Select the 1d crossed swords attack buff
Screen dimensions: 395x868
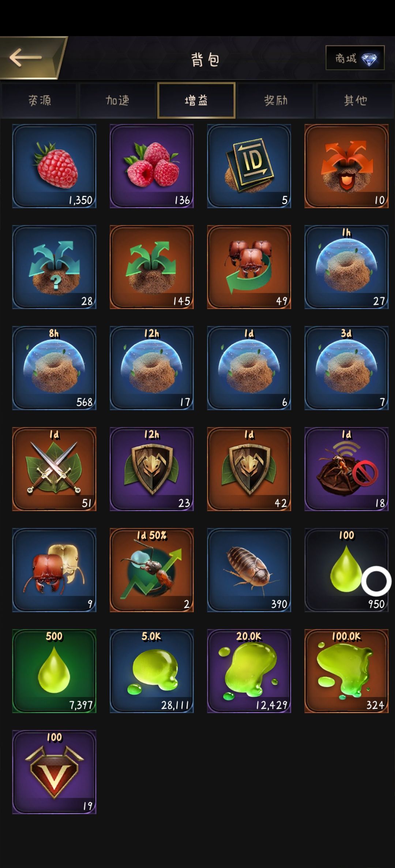54,469
